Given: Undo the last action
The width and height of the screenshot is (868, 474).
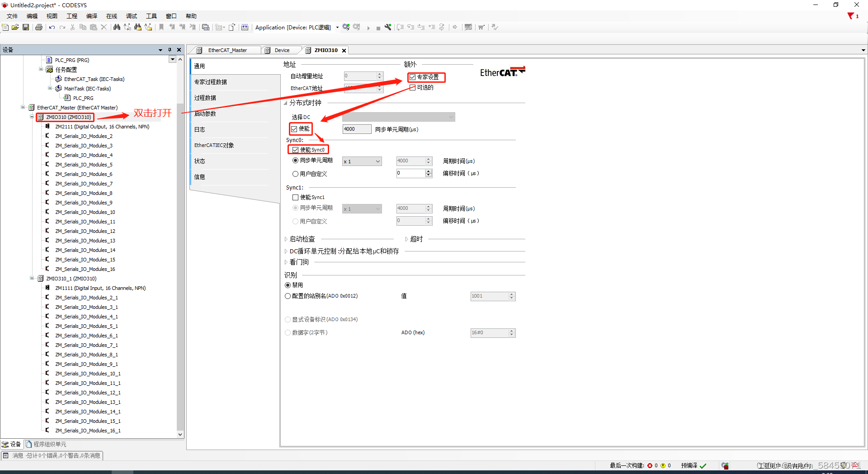Looking at the screenshot, I should (52, 27).
